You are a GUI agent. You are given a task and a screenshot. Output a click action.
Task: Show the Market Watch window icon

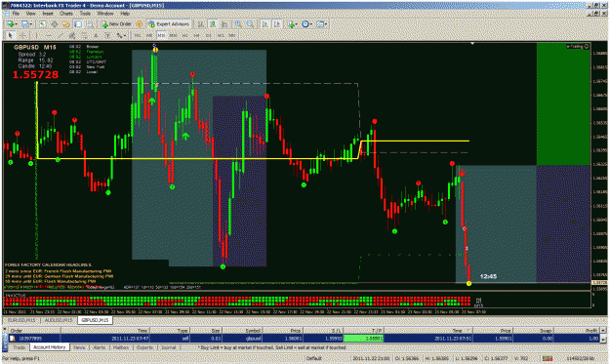click(42, 24)
